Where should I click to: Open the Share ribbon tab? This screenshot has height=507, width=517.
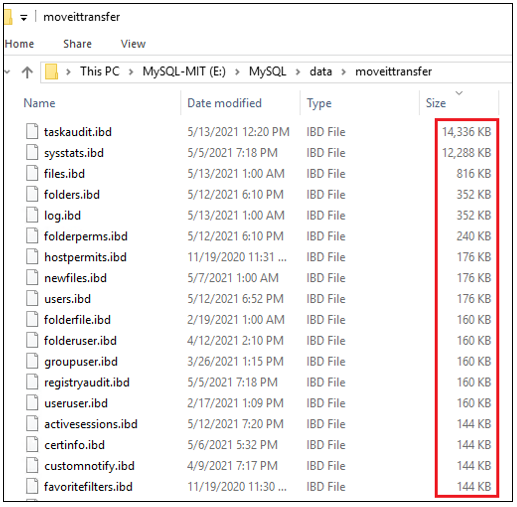(x=77, y=44)
